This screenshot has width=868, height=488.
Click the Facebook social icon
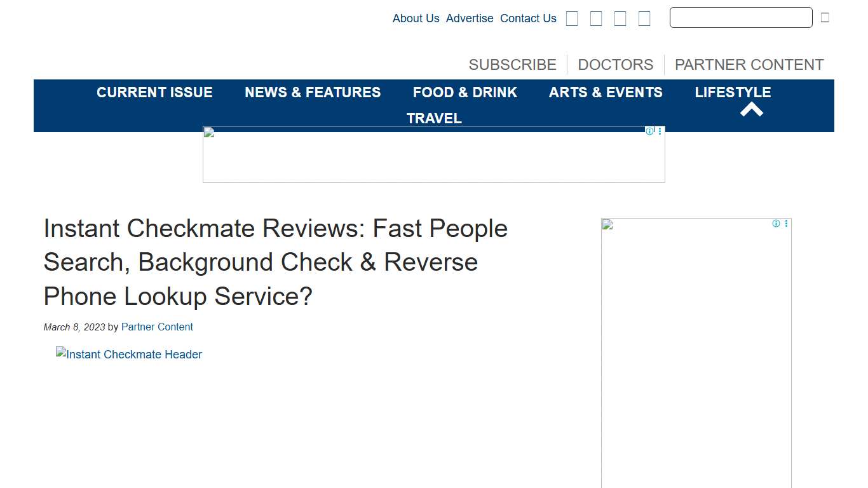pyautogui.click(x=571, y=18)
